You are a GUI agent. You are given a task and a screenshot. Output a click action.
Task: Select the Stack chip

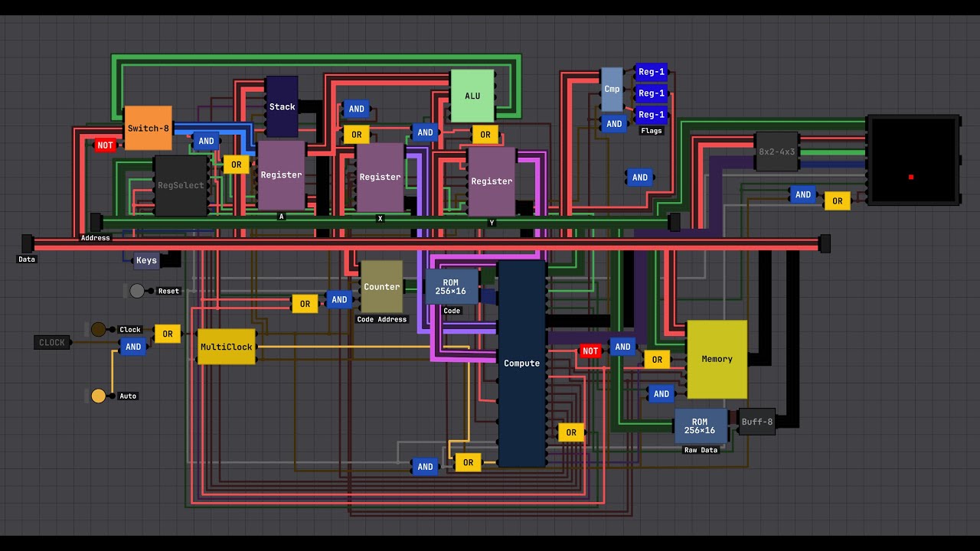click(282, 106)
